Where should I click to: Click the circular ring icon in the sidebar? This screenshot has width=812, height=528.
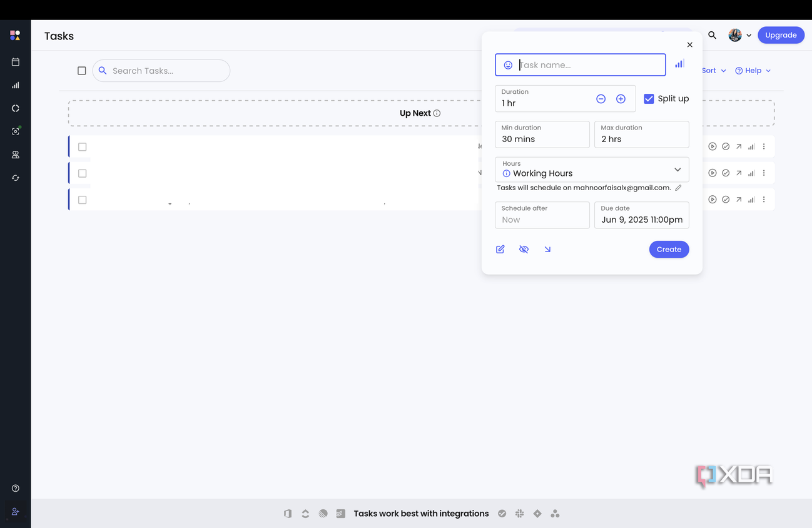pyautogui.click(x=16, y=108)
